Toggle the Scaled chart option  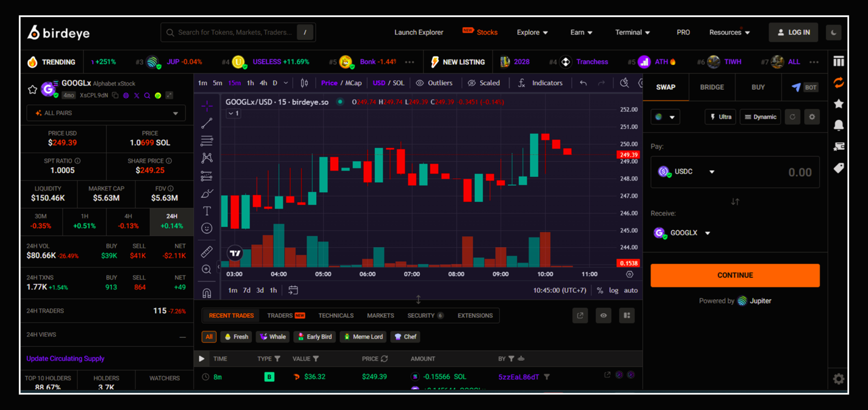click(x=484, y=83)
